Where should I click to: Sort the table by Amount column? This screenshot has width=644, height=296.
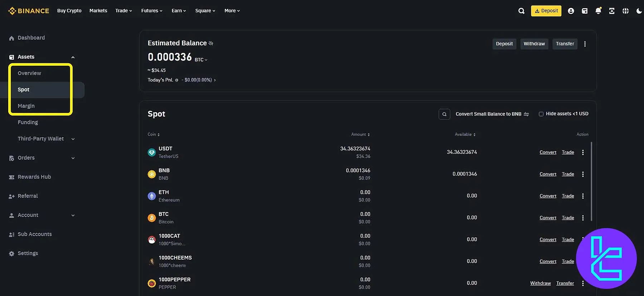pos(360,134)
